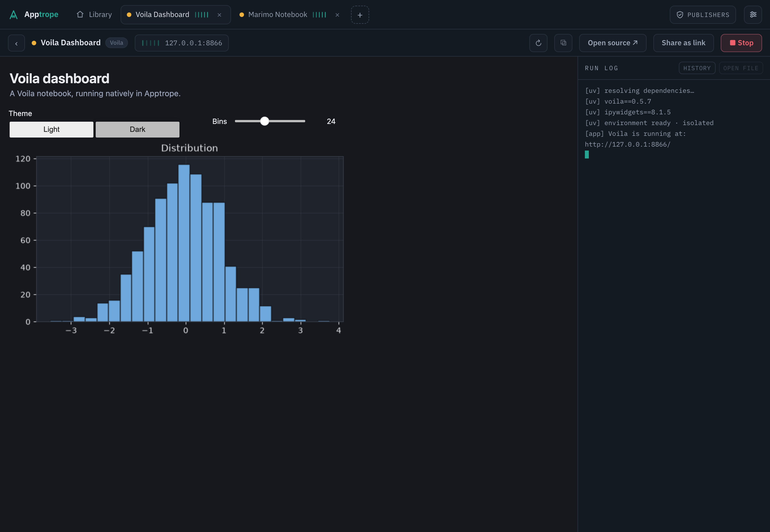Screen dimensions: 770x532
Task: Click the RUN LOG heading
Action: click(601, 68)
